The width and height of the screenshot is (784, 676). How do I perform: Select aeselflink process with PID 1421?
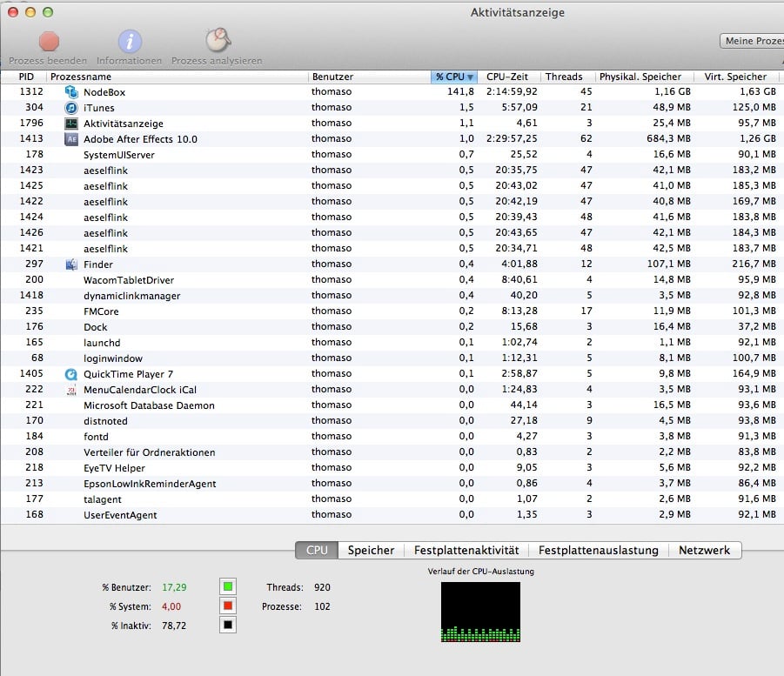(390, 249)
